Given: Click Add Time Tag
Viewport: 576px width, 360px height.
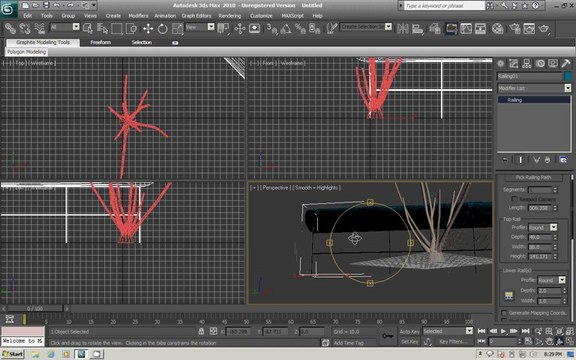Looking at the screenshot, I should tap(349, 343).
